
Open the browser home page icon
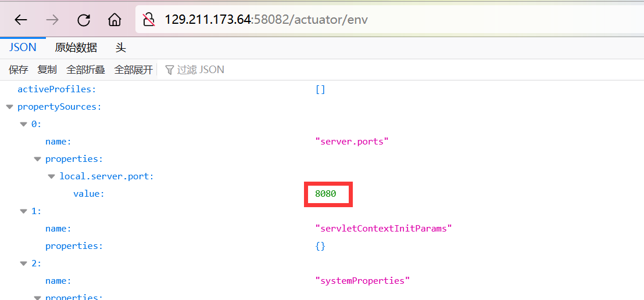pos(115,19)
